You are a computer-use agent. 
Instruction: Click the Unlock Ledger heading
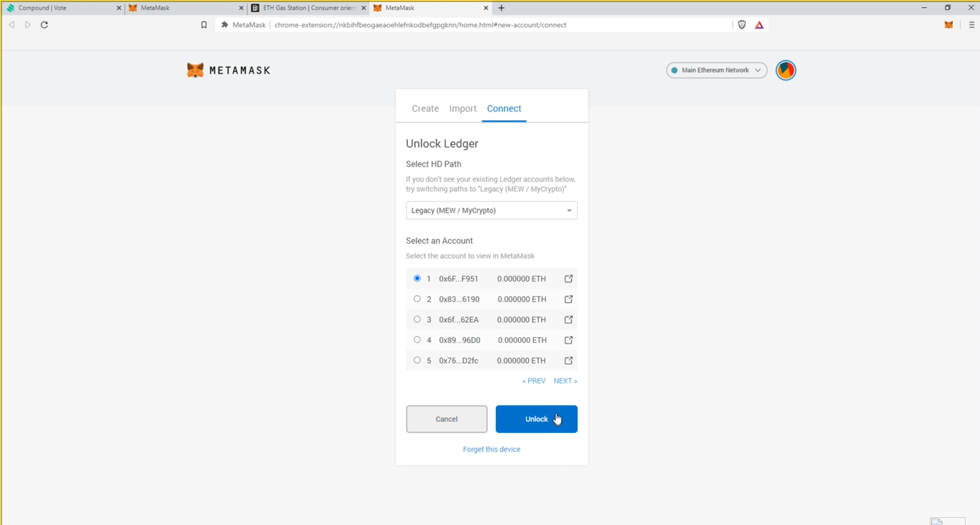pos(442,144)
